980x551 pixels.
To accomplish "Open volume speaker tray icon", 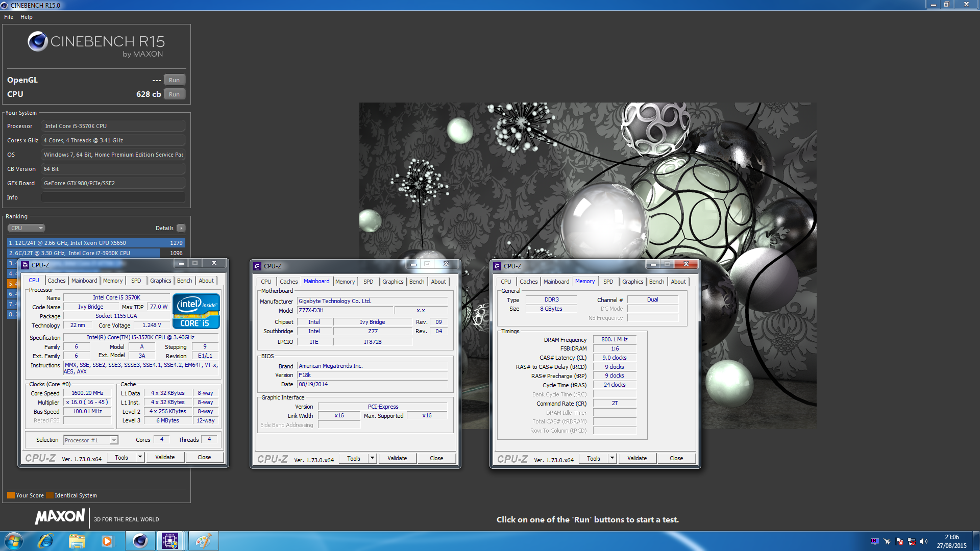I will pos(923,541).
